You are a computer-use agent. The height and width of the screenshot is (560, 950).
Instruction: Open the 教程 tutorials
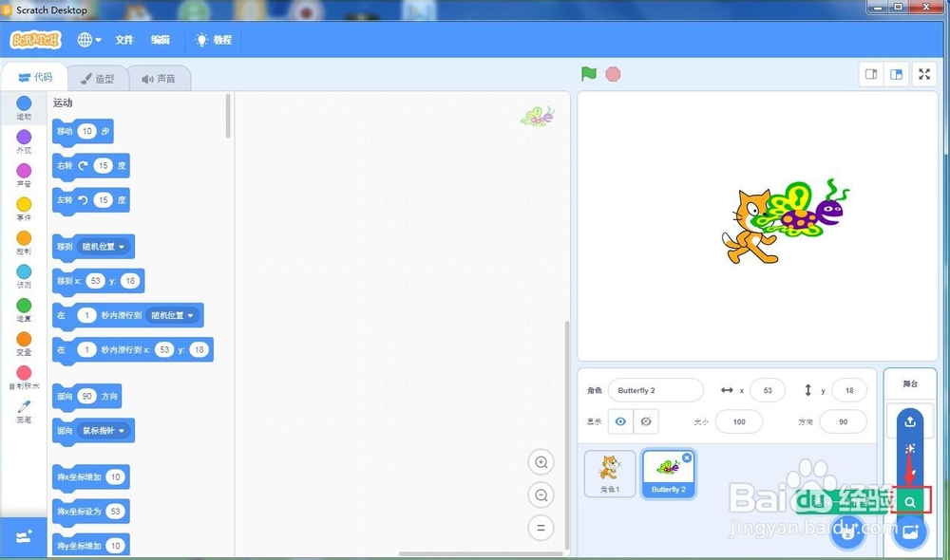(x=215, y=40)
